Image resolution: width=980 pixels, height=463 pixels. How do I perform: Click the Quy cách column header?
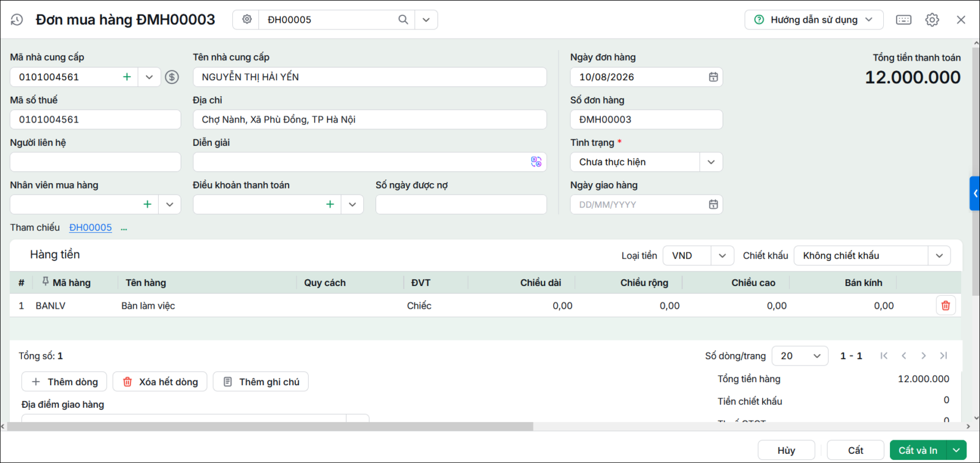(x=325, y=283)
